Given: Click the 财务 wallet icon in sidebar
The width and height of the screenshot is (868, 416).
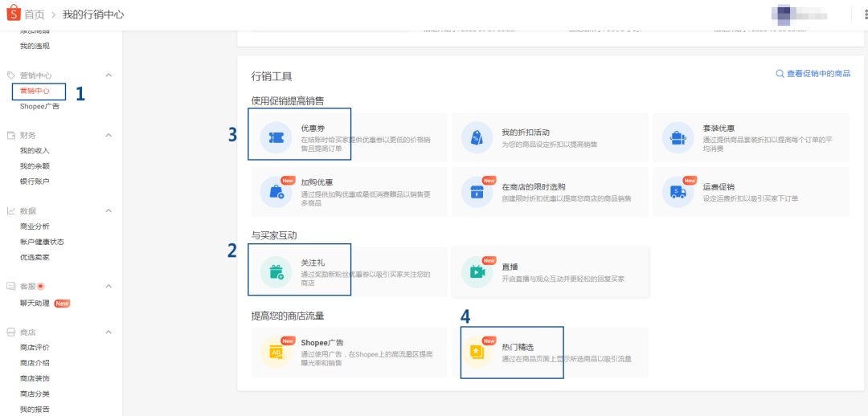Looking at the screenshot, I should [10, 135].
